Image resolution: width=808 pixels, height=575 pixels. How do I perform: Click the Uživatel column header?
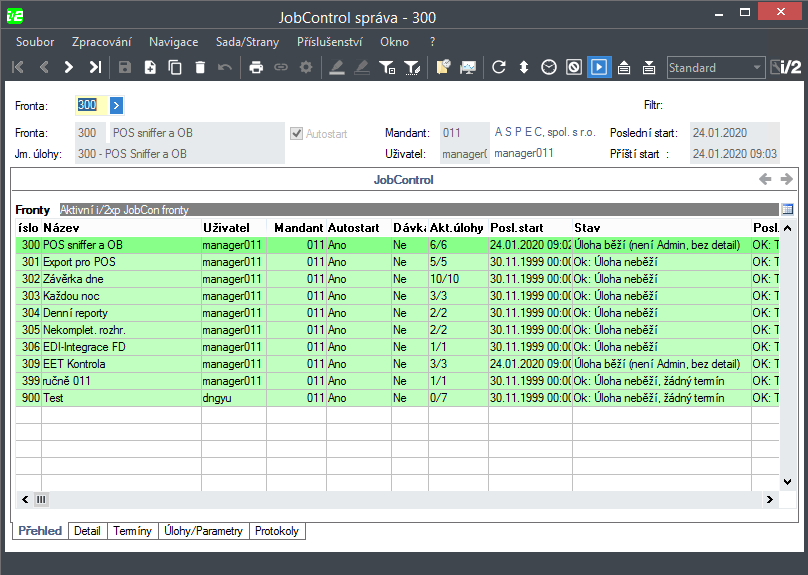(x=234, y=228)
